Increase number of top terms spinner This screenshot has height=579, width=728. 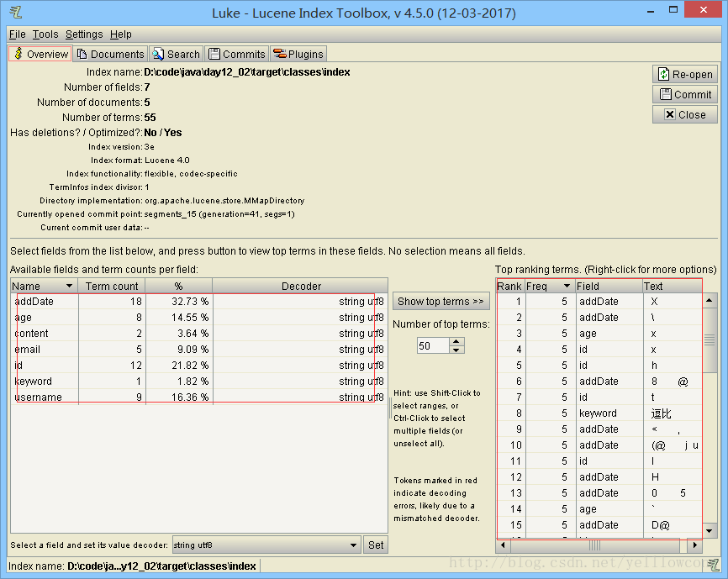(456, 341)
